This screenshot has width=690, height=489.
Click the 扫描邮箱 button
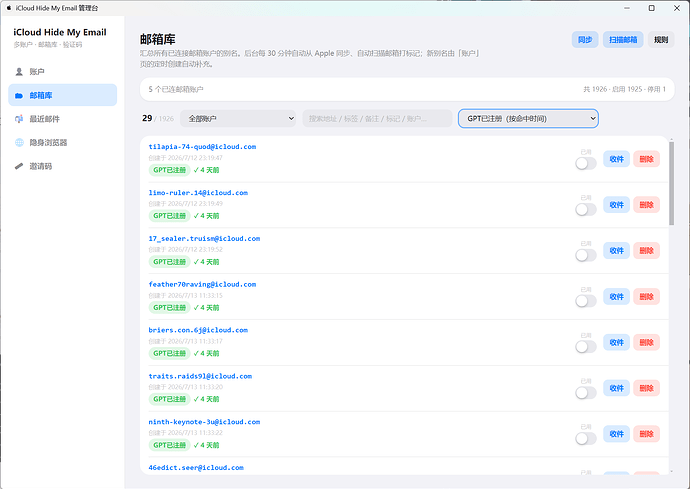click(623, 40)
